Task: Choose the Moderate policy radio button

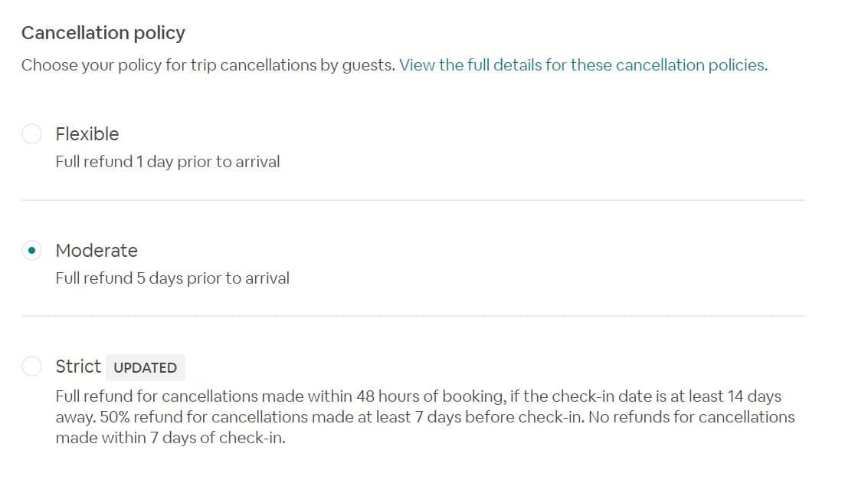Action: click(x=31, y=251)
